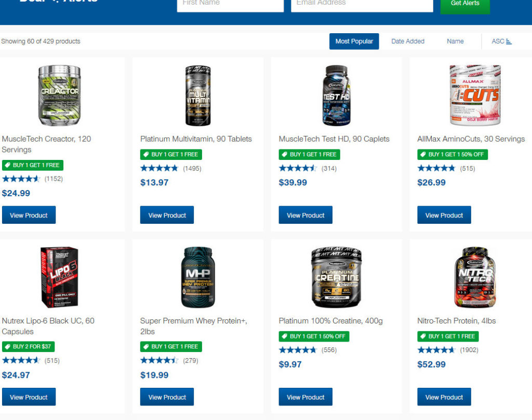Open the AllMax AminoCuts tub image
Screen dimensions: 532x420
coord(475,95)
